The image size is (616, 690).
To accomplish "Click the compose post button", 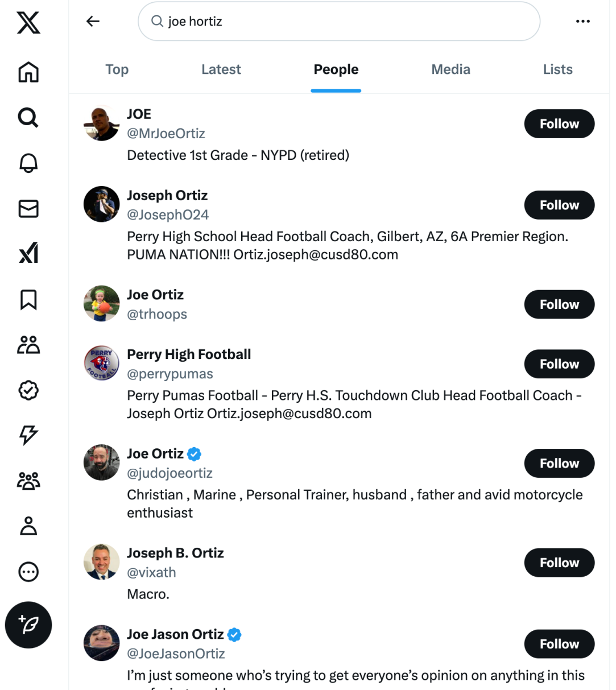I will point(28,625).
